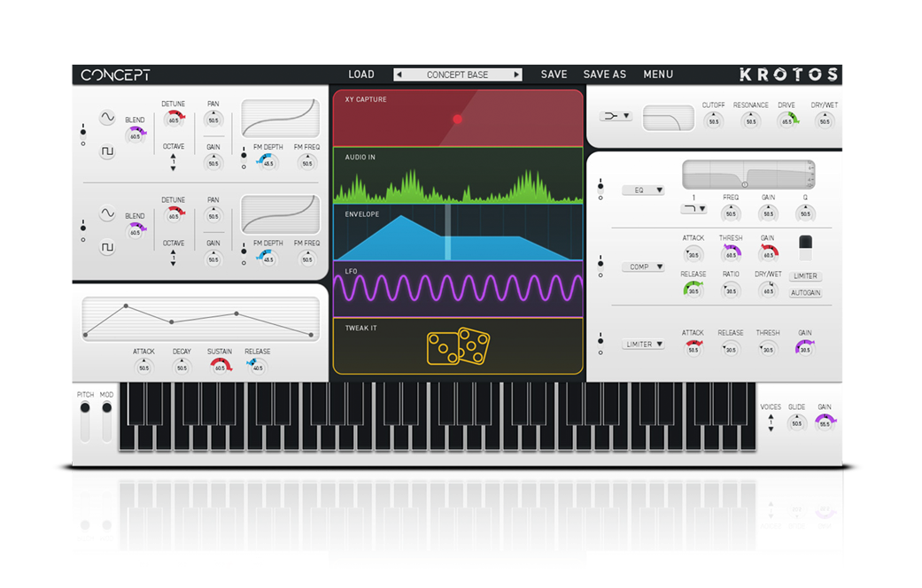Toggle the LIMITER effect slot switch

(600, 344)
